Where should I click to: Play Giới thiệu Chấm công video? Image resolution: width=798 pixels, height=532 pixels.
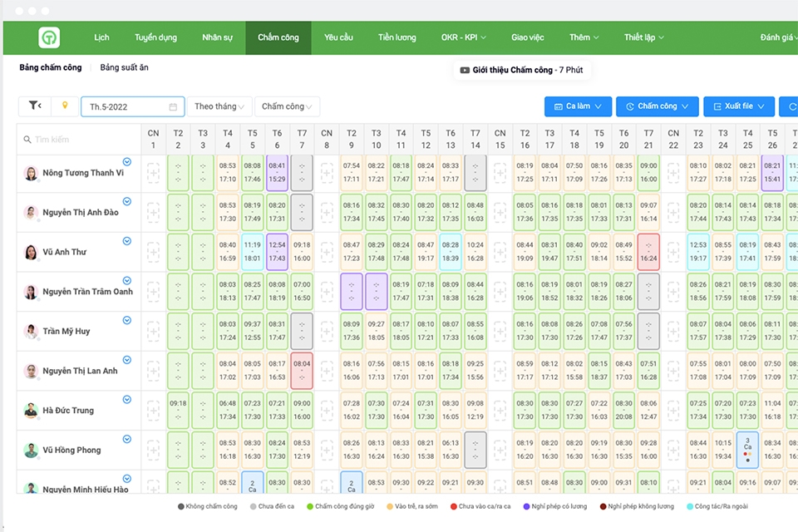pyautogui.click(x=522, y=71)
